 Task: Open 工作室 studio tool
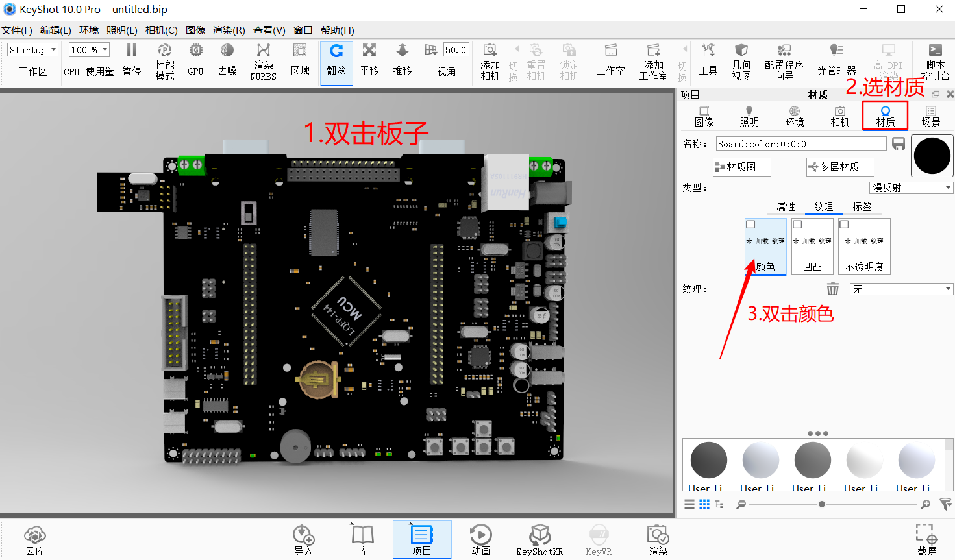(x=610, y=60)
